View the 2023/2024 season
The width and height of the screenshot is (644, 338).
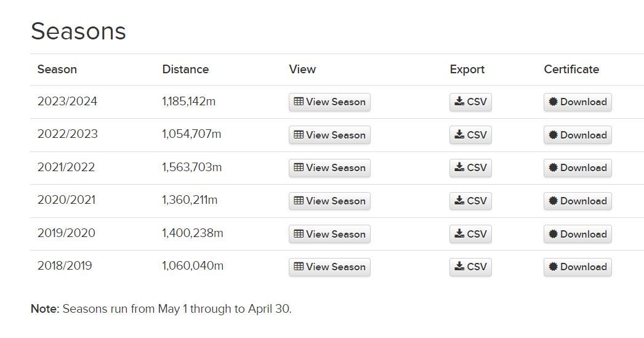[x=329, y=102]
